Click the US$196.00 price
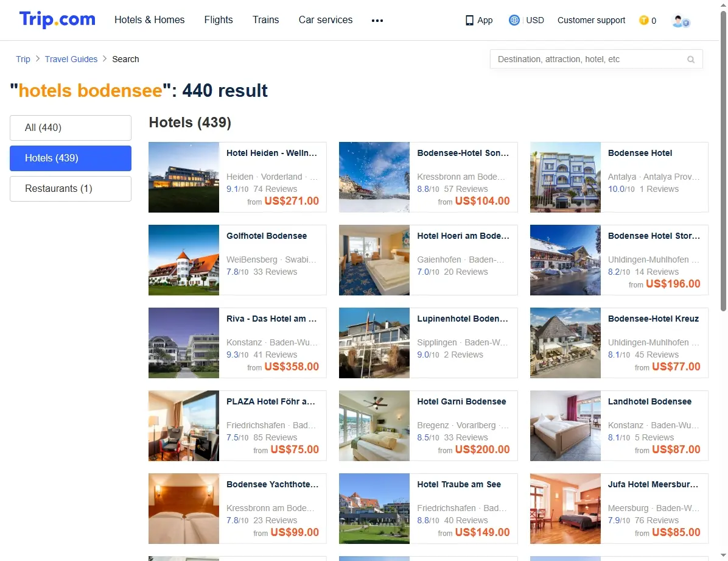The height and width of the screenshot is (561, 728). (x=673, y=283)
